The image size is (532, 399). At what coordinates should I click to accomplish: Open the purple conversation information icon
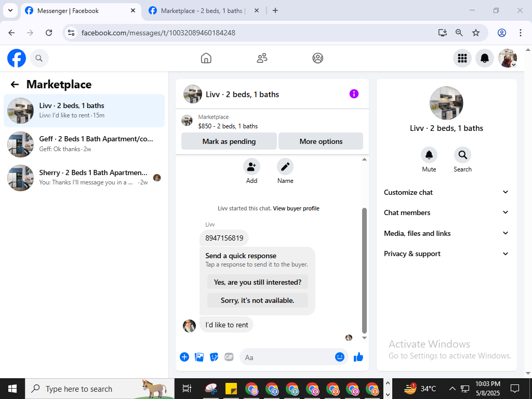pyautogui.click(x=354, y=94)
